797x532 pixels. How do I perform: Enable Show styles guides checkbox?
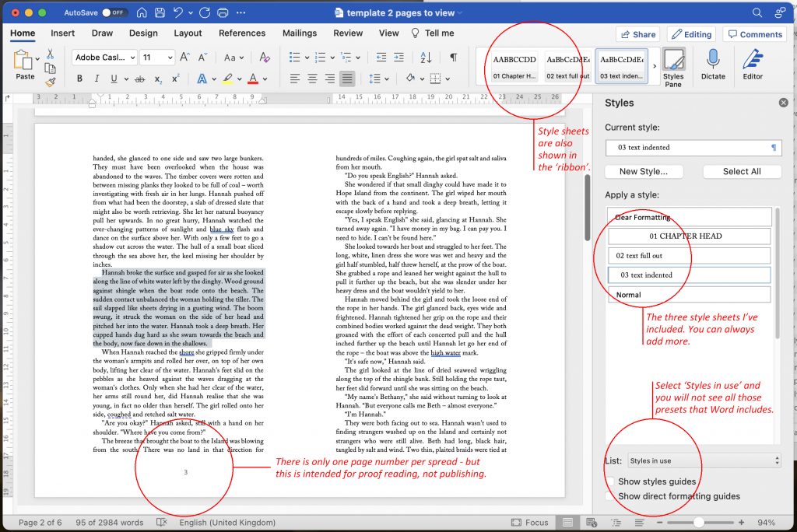tap(611, 481)
